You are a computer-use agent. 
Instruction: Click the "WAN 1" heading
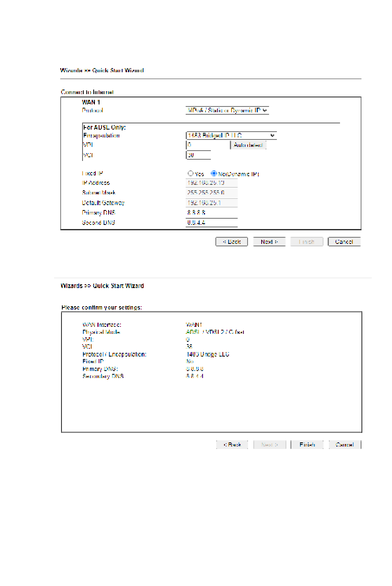(x=91, y=102)
